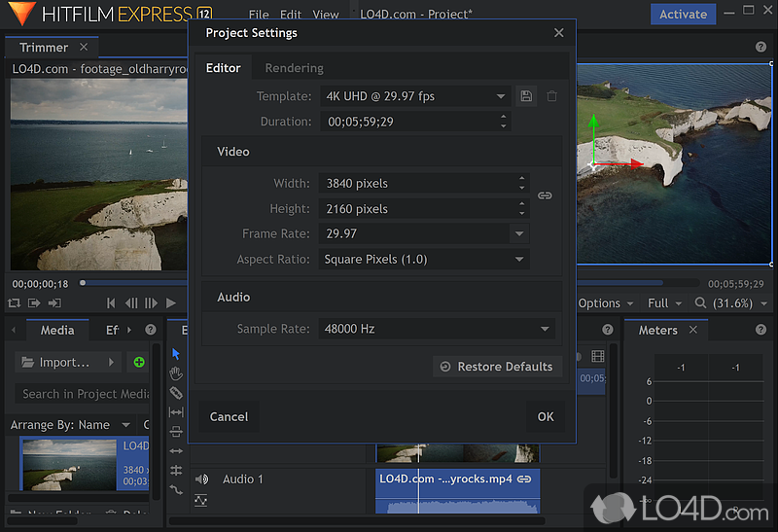Open help for the Media panel
778x532 pixels.
(x=151, y=330)
